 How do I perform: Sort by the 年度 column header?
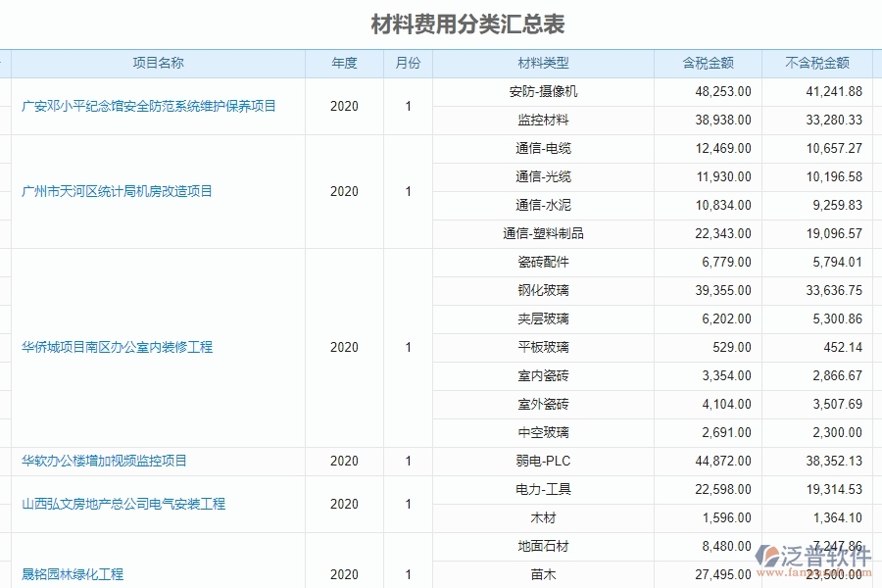pyautogui.click(x=343, y=63)
